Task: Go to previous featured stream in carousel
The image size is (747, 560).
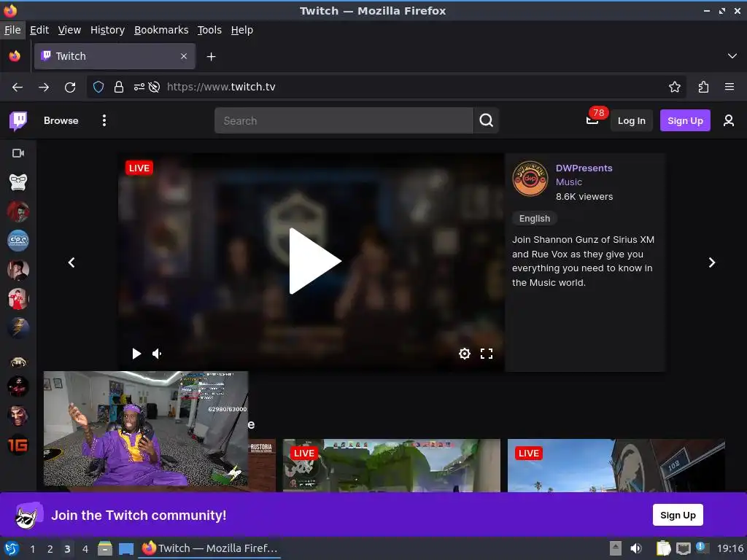Action: click(x=71, y=262)
